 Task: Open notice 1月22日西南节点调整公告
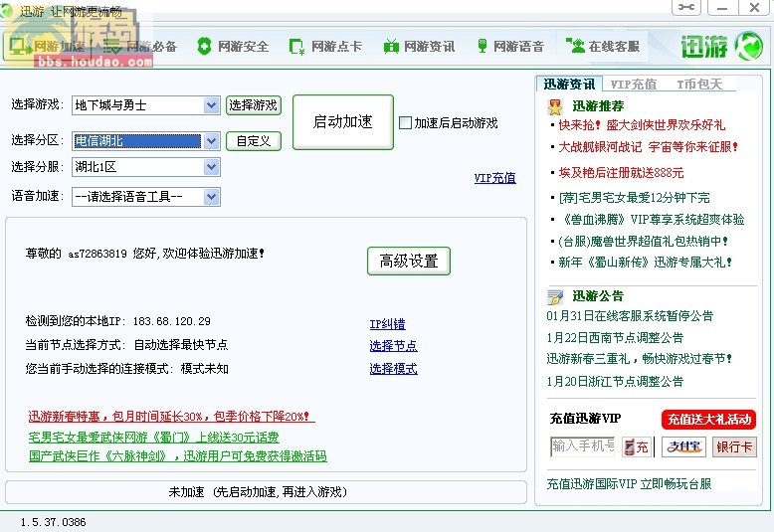pyautogui.click(x=615, y=337)
